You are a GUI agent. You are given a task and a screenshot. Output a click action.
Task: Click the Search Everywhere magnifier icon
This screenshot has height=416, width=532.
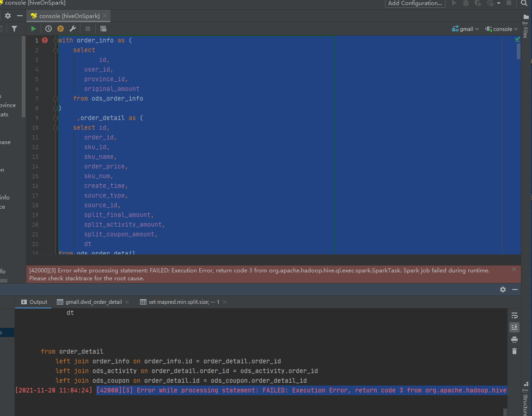[x=524, y=3]
